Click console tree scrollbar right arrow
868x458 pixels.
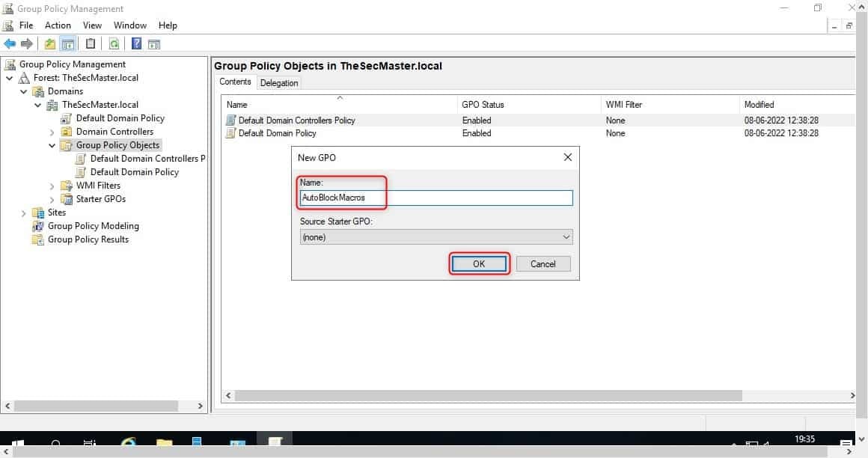click(x=201, y=406)
